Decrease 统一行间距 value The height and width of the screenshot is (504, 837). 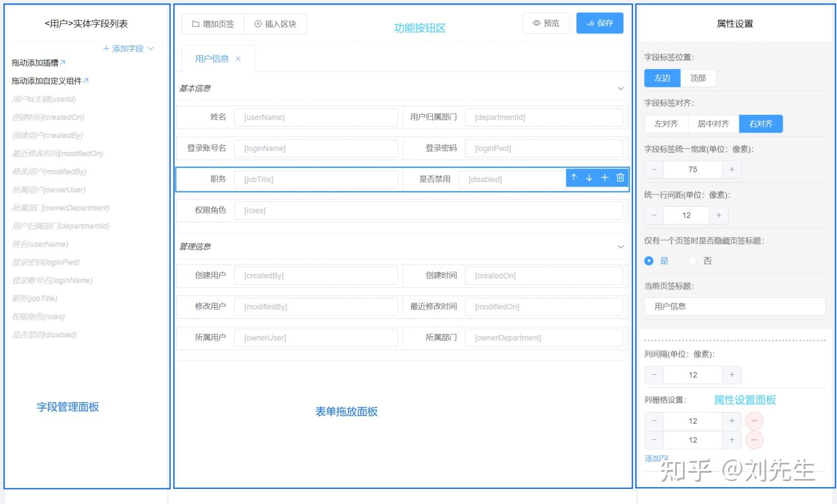coord(654,215)
